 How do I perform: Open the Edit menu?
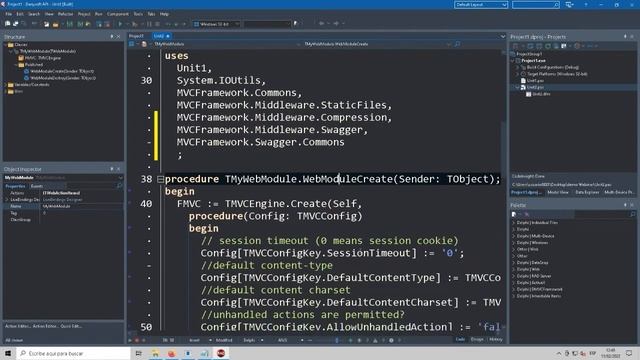(x=20, y=14)
